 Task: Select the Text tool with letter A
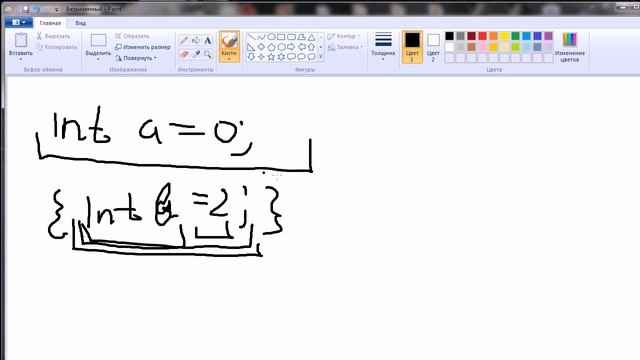point(208,40)
